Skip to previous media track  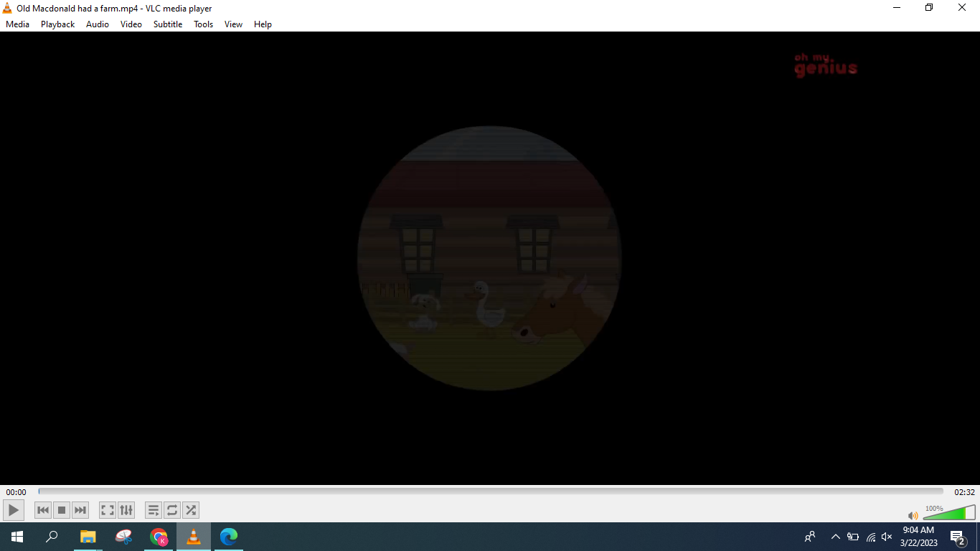point(43,510)
